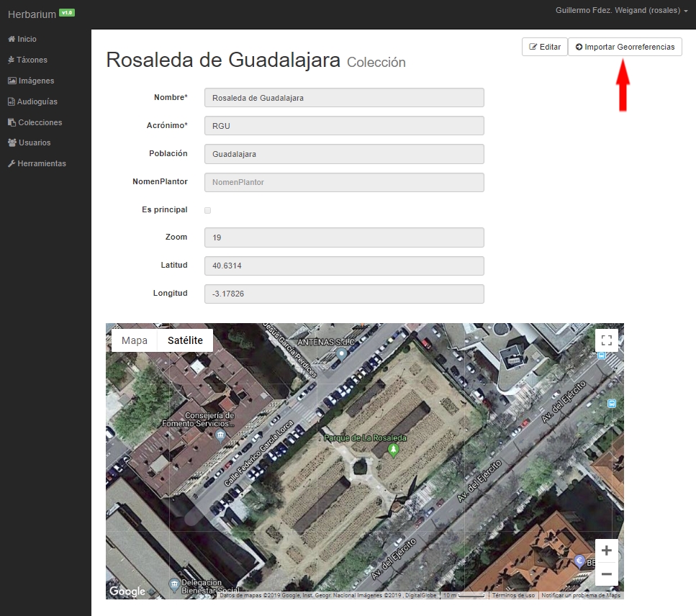Click the Herbarium brand logo link

32,14
